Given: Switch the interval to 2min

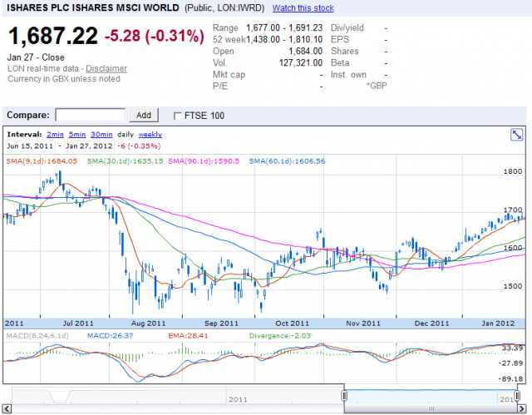Looking at the screenshot, I should pyautogui.click(x=55, y=135).
